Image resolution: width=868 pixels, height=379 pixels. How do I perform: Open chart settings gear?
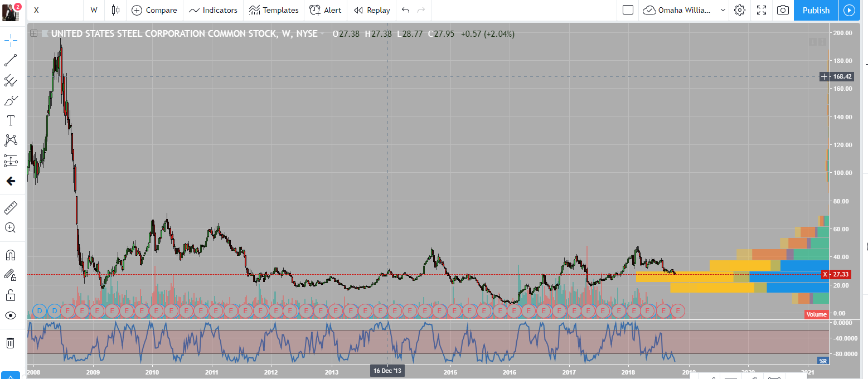[x=740, y=10]
